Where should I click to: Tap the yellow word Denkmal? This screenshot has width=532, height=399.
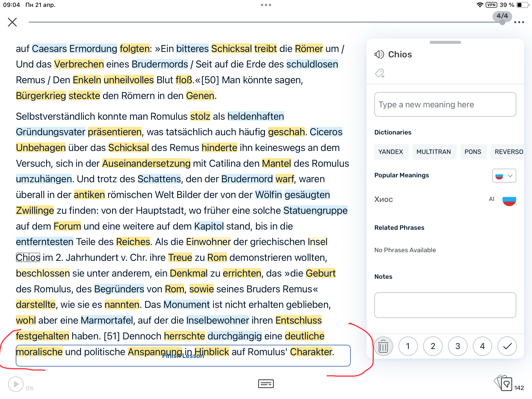189,273
